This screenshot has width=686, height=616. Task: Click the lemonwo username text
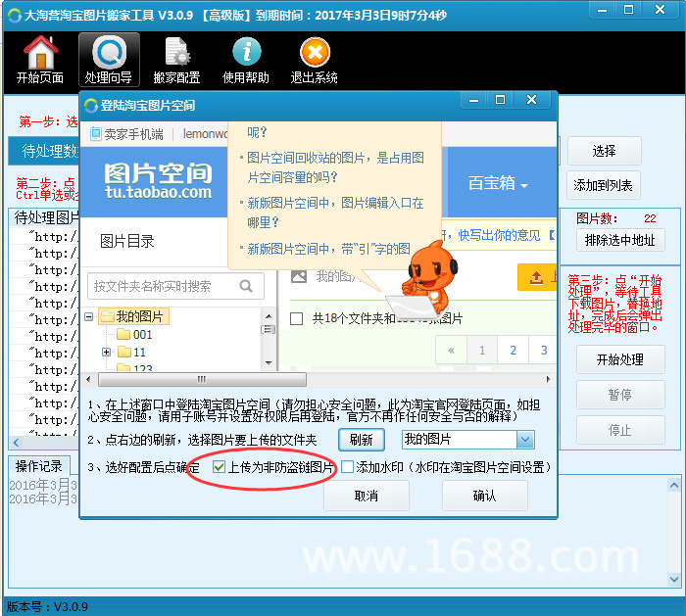205,134
